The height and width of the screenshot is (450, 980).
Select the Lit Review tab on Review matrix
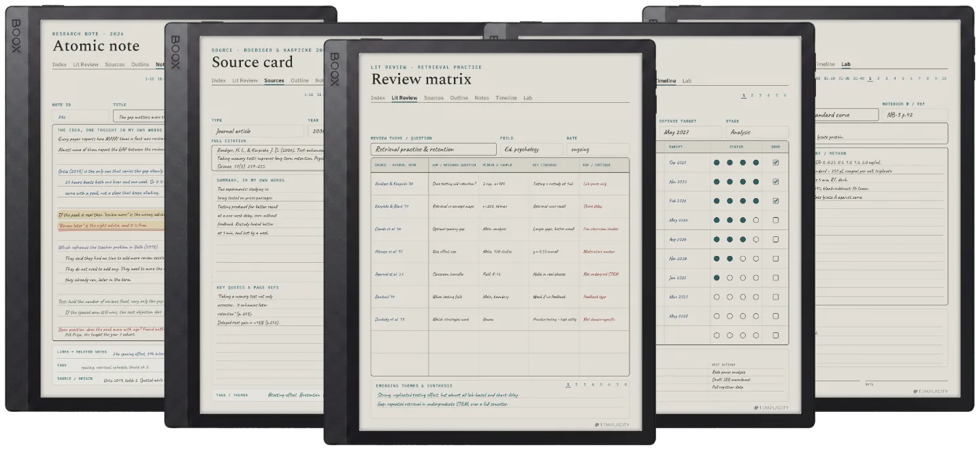click(404, 98)
